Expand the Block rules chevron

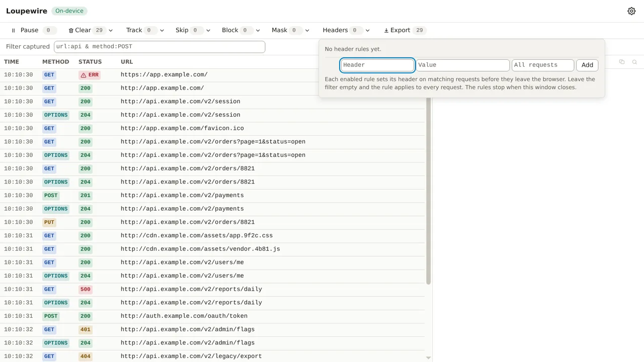pyautogui.click(x=258, y=31)
